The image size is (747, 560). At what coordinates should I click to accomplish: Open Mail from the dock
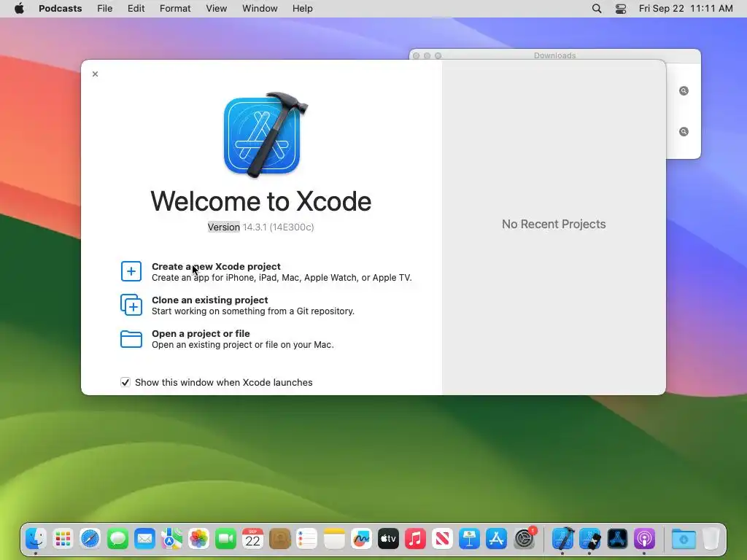coord(144,539)
